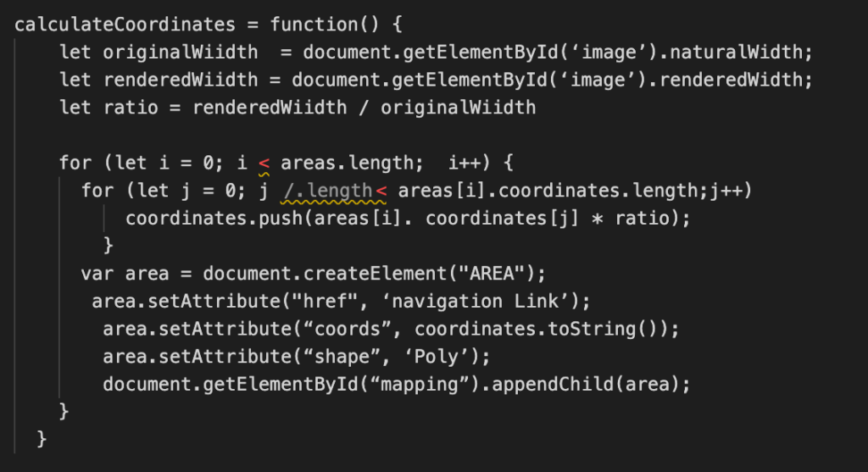
Task: Click renderedWidth property at line end
Action: point(730,80)
